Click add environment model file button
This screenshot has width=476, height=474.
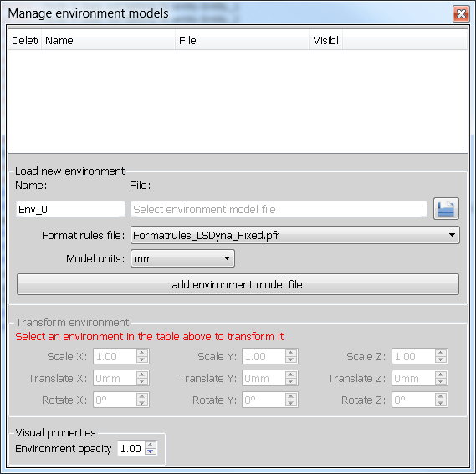[238, 284]
